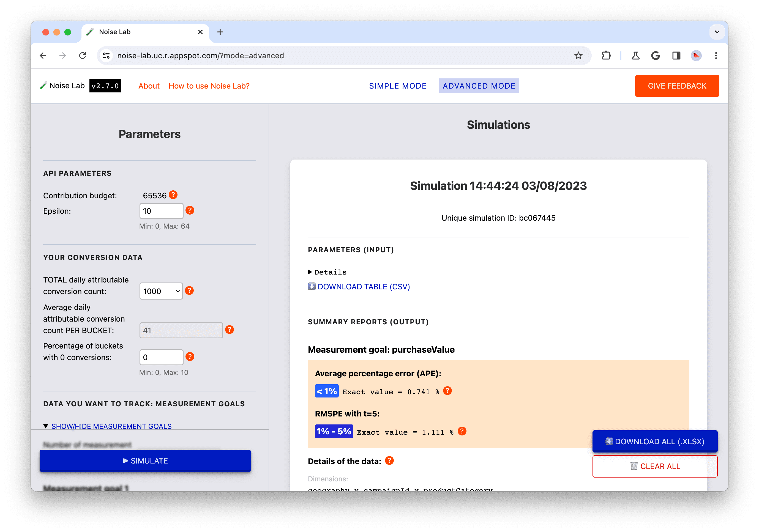The width and height of the screenshot is (759, 532).
Task: Click the How to use Noise Lab? link
Action: (209, 86)
